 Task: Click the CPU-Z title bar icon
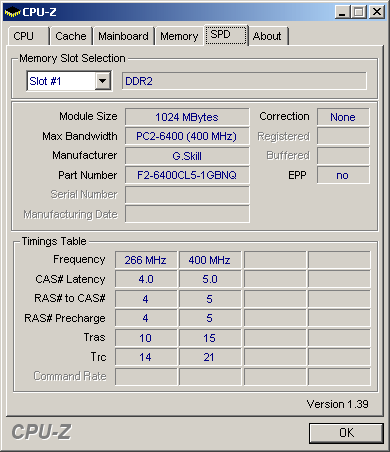pyautogui.click(x=12, y=12)
